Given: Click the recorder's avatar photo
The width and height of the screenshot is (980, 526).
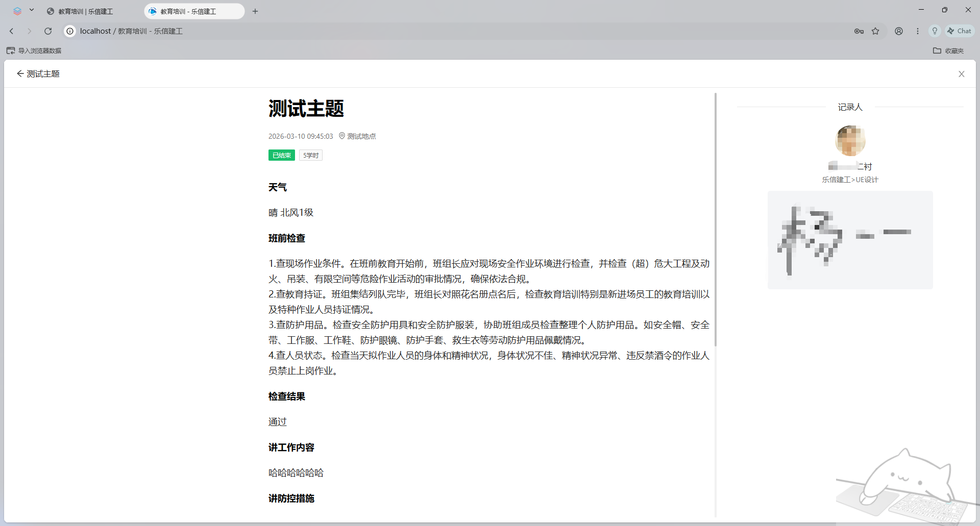Looking at the screenshot, I should [x=850, y=141].
